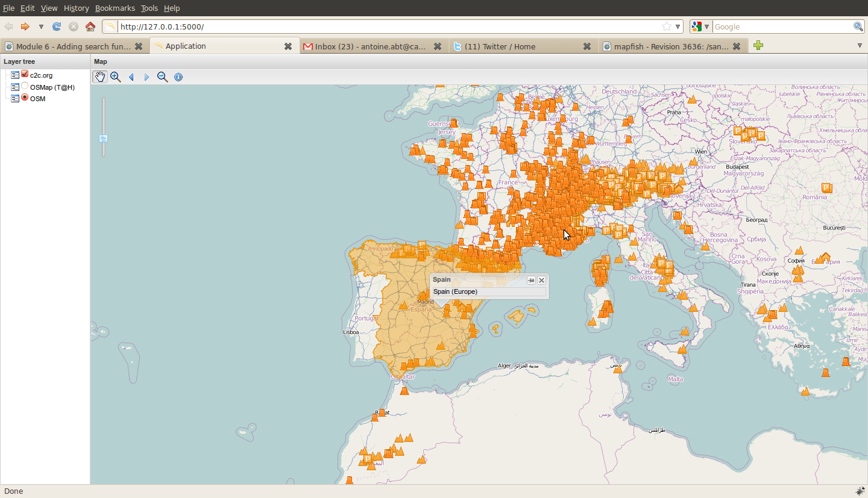Viewport: 868px width, 498px height.
Task: Open the URL history dropdown arrow
Action: pos(678,26)
